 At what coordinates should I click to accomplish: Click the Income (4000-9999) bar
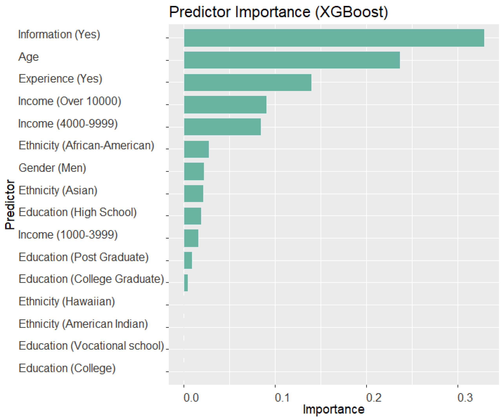pos(222,127)
